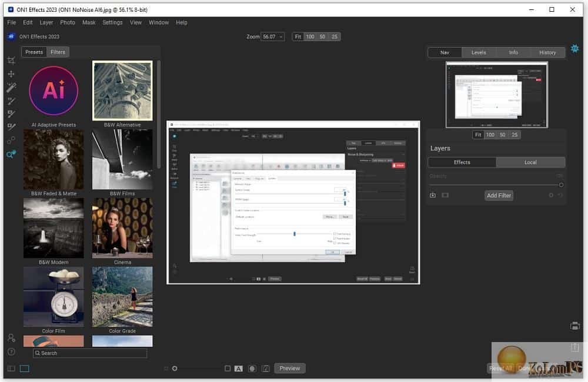Open the View menu
This screenshot has height=382, width=588.
click(136, 22)
